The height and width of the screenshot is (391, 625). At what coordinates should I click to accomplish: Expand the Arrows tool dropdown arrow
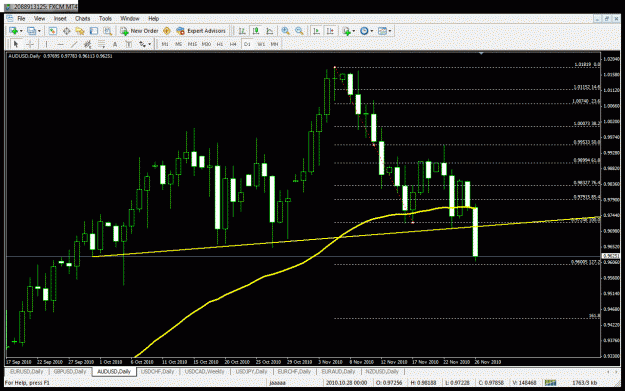point(149,44)
